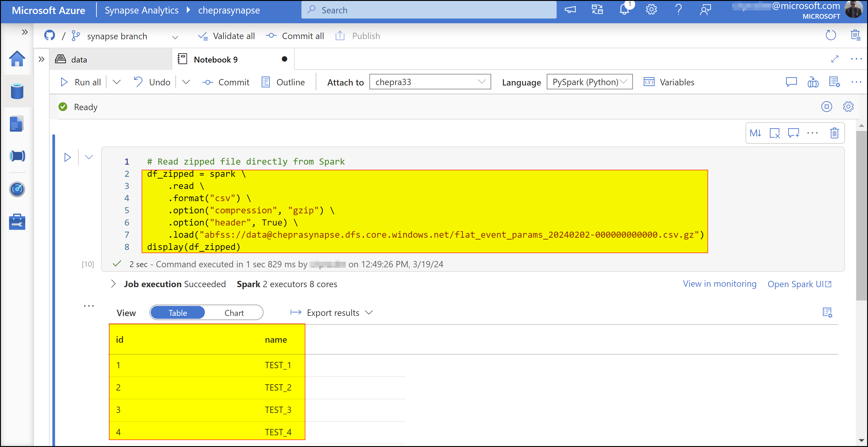Click Commit all

click(x=295, y=36)
